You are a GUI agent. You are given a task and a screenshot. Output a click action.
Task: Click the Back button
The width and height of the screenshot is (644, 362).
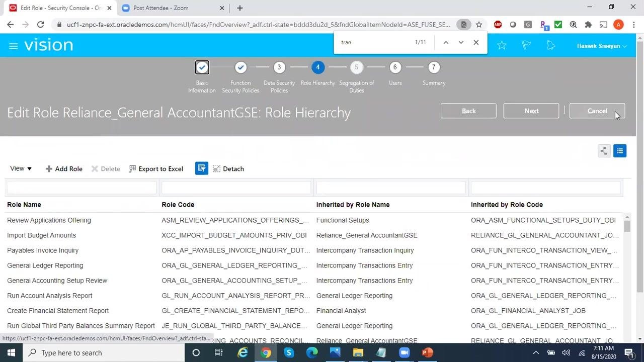468,111
